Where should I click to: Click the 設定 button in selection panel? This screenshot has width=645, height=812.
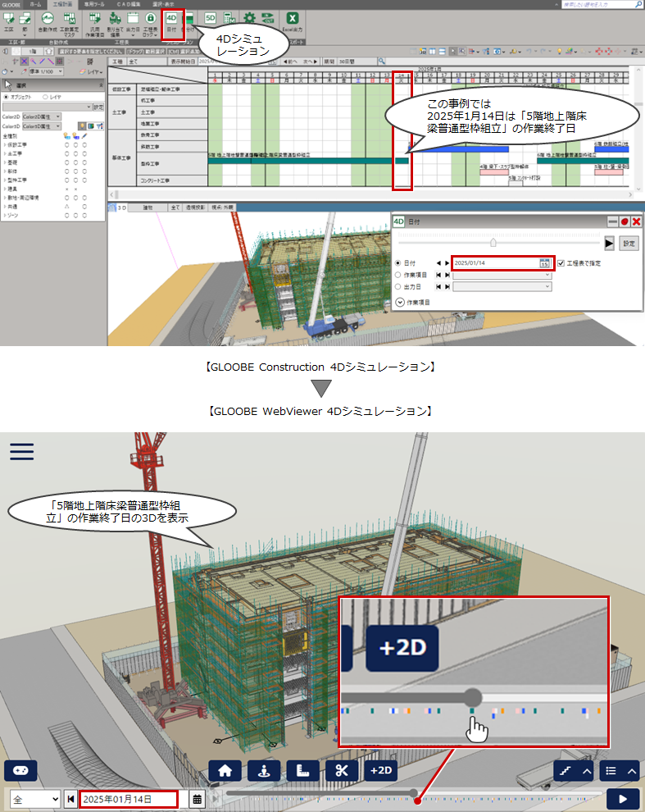pyautogui.click(x=98, y=107)
